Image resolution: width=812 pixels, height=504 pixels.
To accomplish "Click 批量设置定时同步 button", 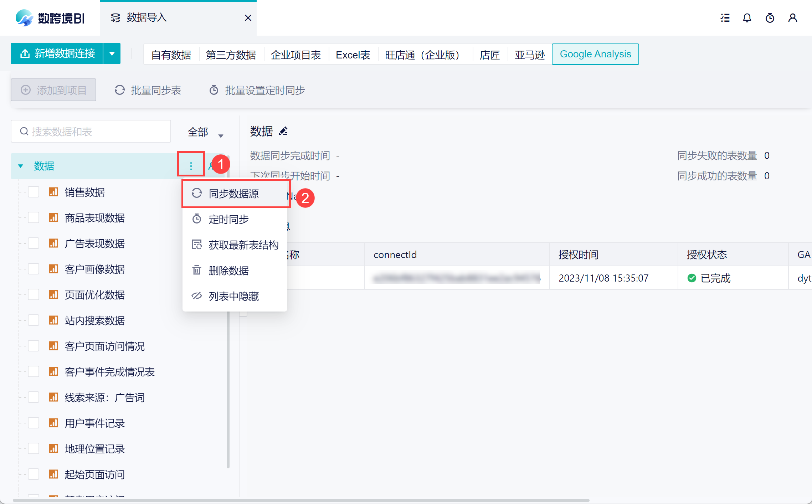I will 257,90.
